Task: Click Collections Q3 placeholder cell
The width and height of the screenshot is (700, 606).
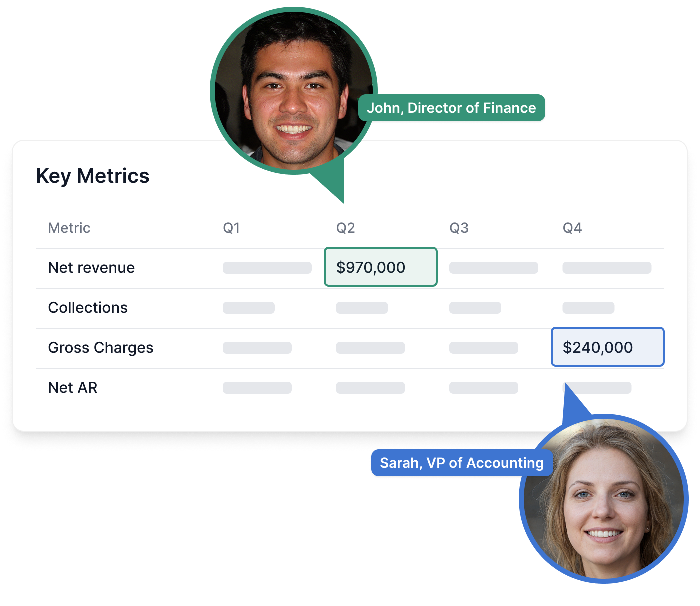Action: point(475,308)
